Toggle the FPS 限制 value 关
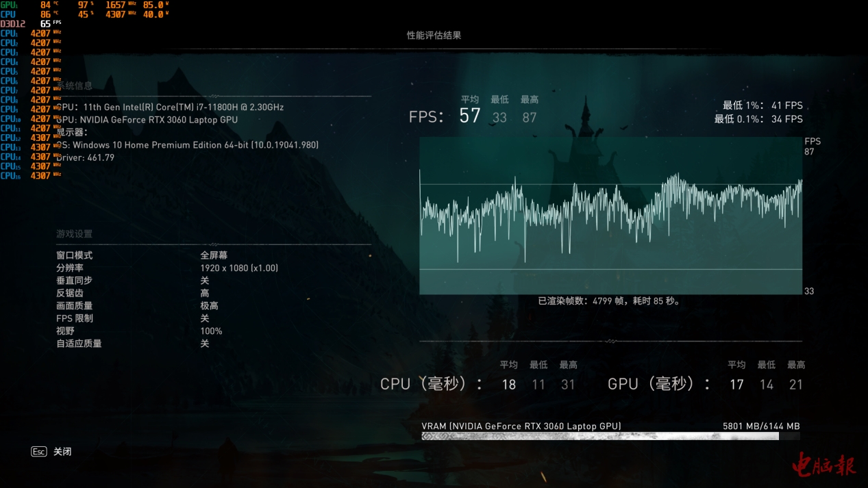The width and height of the screenshot is (868, 488). pyautogui.click(x=205, y=318)
